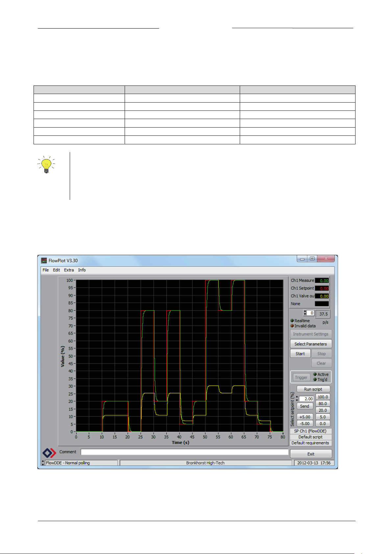
Task: Click the Send setpoint button
Action: click(x=305, y=406)
